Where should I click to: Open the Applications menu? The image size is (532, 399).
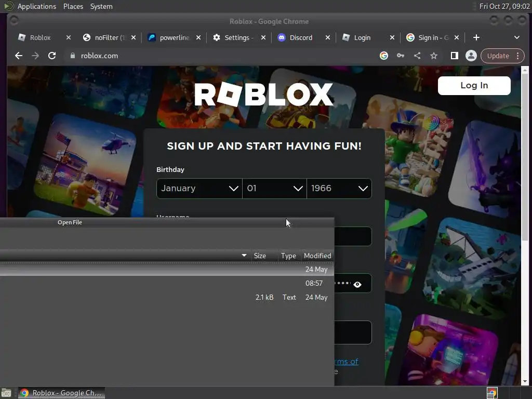pos(37,6)
